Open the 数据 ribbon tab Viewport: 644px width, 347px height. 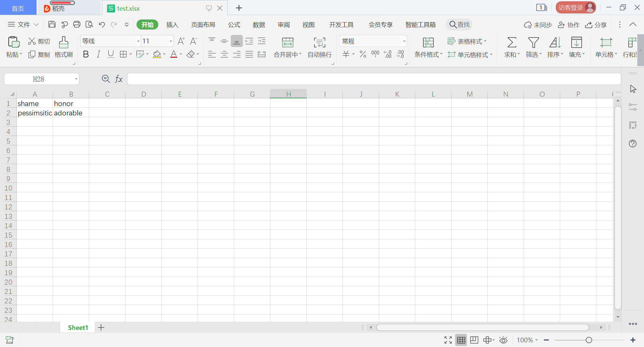259,24
